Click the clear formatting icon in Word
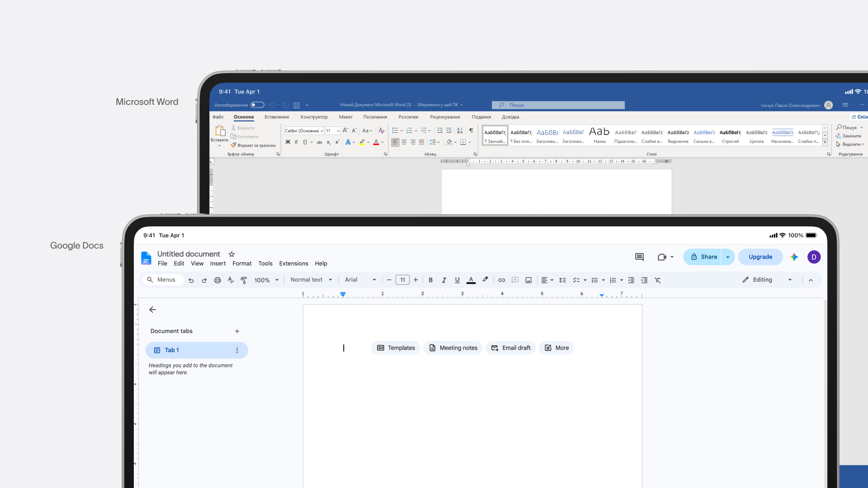The height and width of the screenshot is (488, 868). (x=382, y=131)
